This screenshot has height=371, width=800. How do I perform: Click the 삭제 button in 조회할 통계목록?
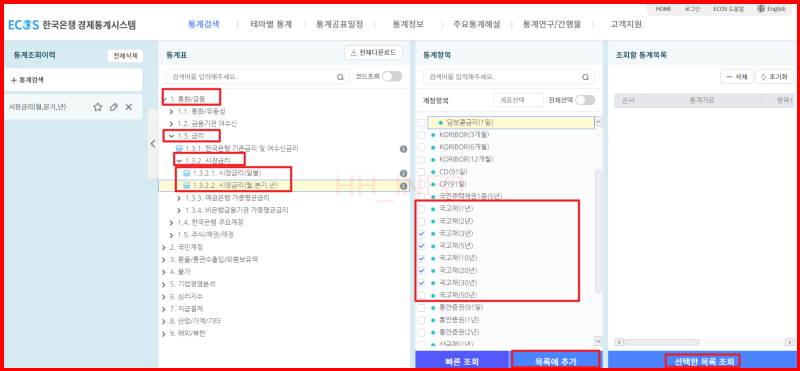pyautogui.click(x=737, y=77)
